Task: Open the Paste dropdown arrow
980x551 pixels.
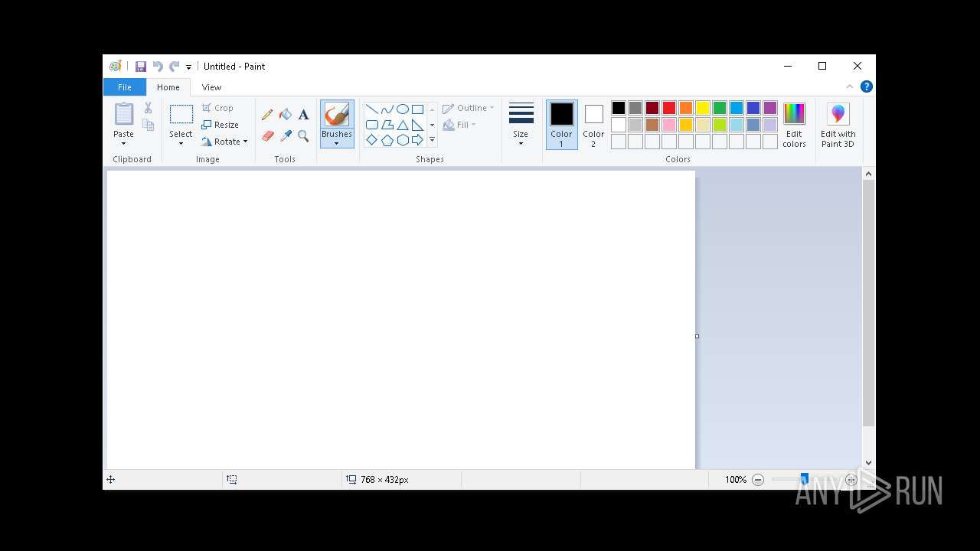Action: pos(123,144)
